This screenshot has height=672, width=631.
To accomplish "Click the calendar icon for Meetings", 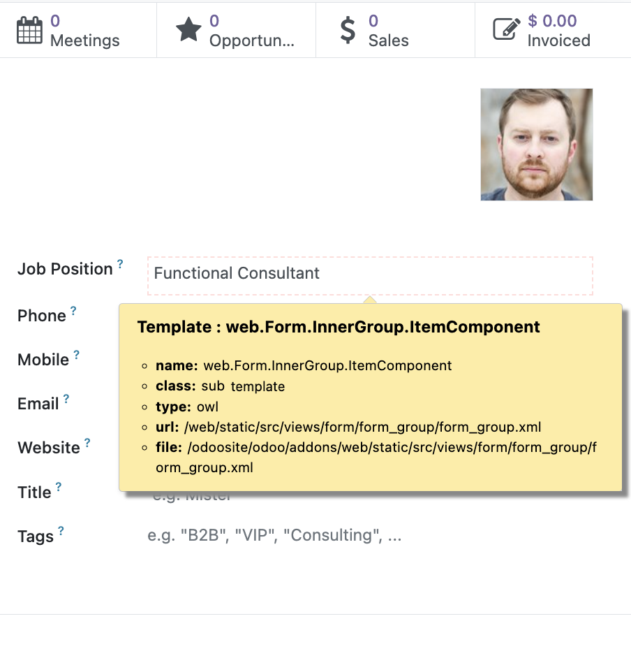I will 29,31.
